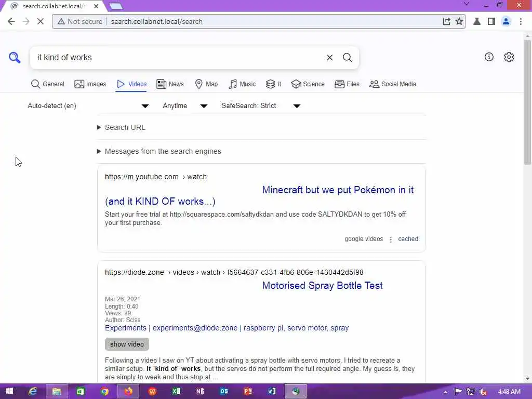Screen dimensions: 532x399
Task: Open PowerPoint from taskbar
Action: [x=248, y=391]
